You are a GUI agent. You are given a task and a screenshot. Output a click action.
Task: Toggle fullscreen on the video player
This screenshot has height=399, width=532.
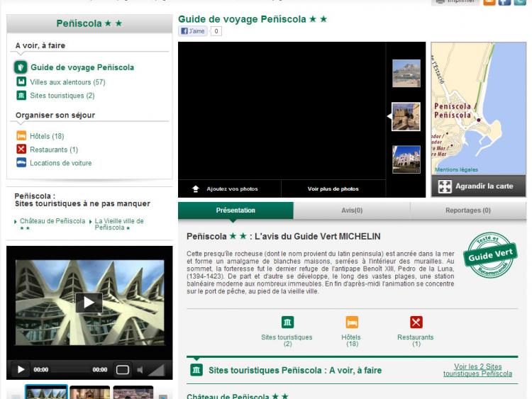tap(123, 370)
